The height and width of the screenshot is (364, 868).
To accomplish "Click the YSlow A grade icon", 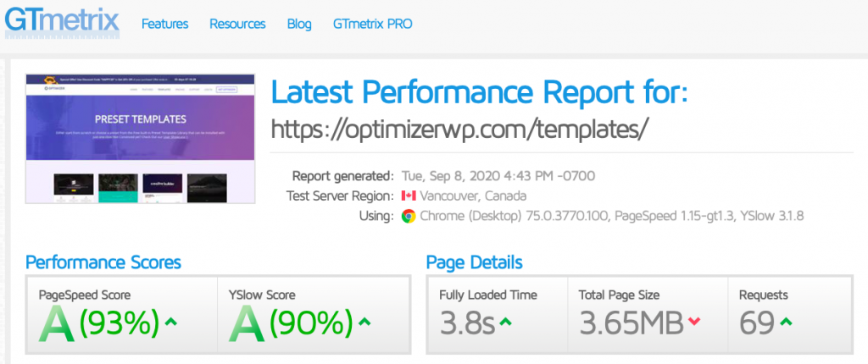I will pos(247,323).
